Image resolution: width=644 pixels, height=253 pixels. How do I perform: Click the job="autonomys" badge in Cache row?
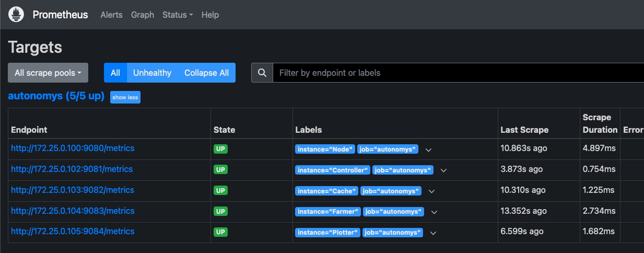tap(391, 191)
